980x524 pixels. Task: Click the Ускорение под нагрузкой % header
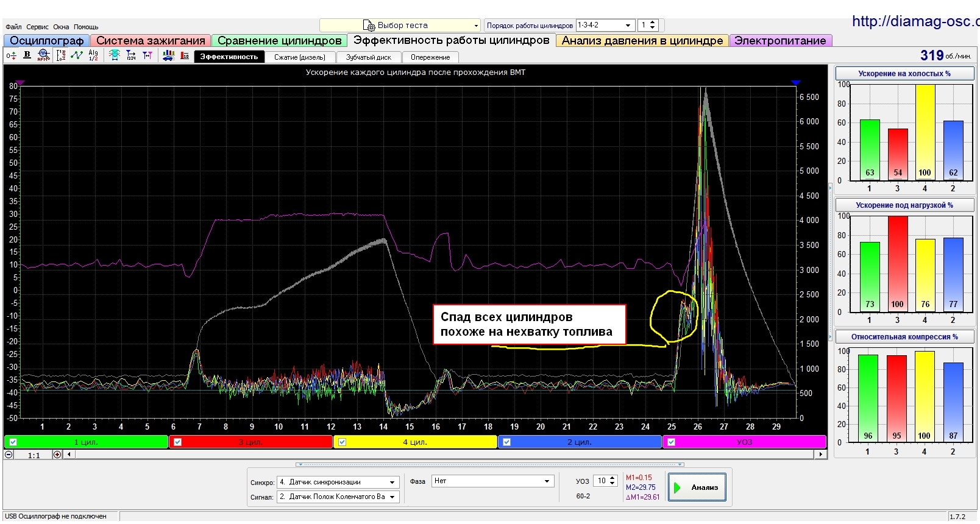tap(904, 205)
